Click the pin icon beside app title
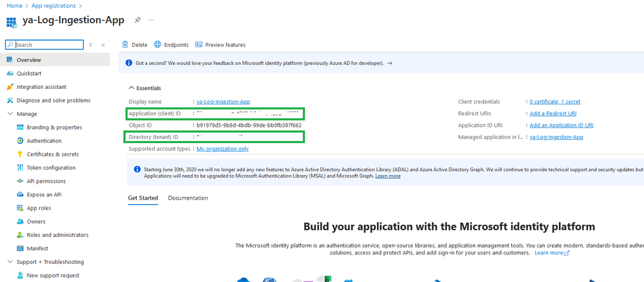Screen dimensions: 644x282 137,20
